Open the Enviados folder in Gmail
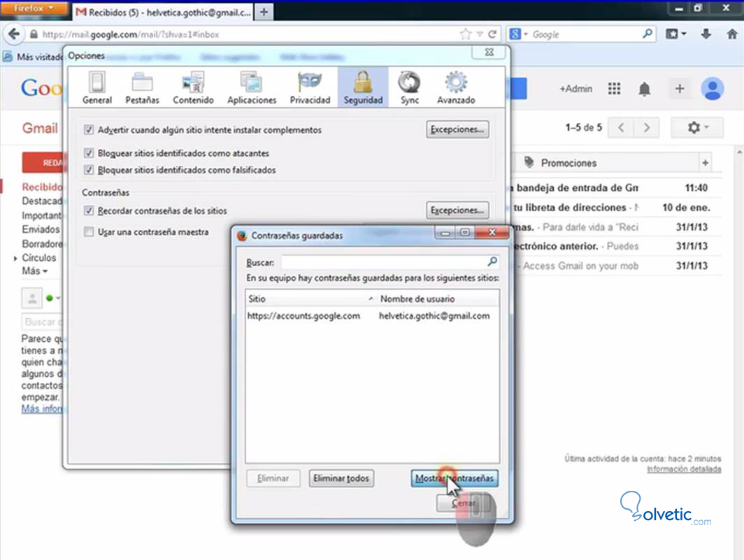 (x=41, y=229)
